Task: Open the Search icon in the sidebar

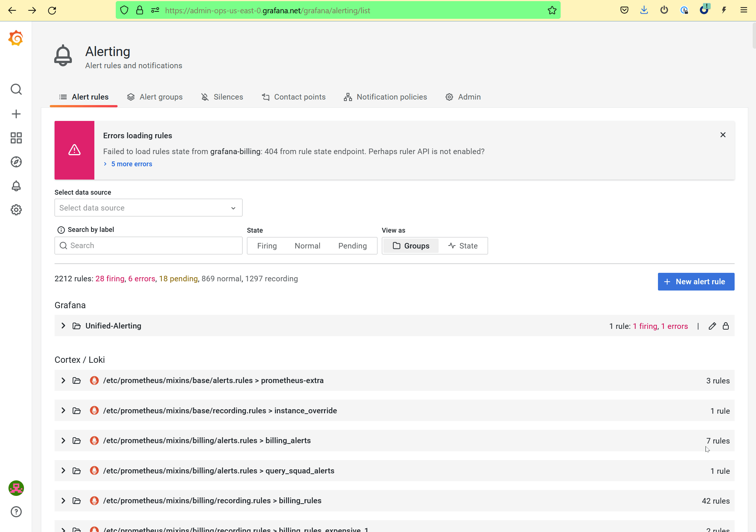Action: pyautogui.click(x=16, y=89)
